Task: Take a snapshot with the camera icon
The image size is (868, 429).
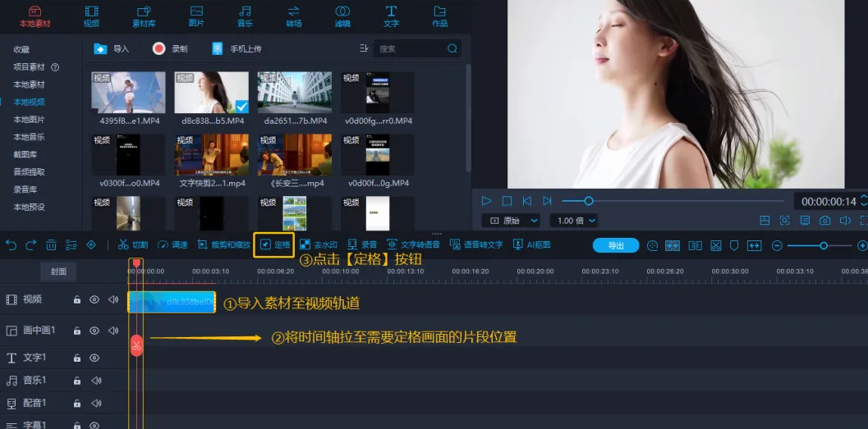Action: 824,221
